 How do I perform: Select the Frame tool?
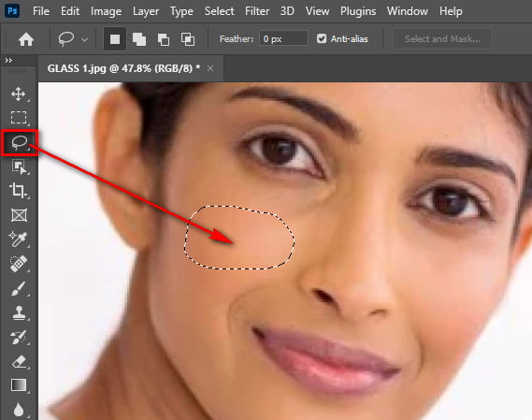click(19, 215)
